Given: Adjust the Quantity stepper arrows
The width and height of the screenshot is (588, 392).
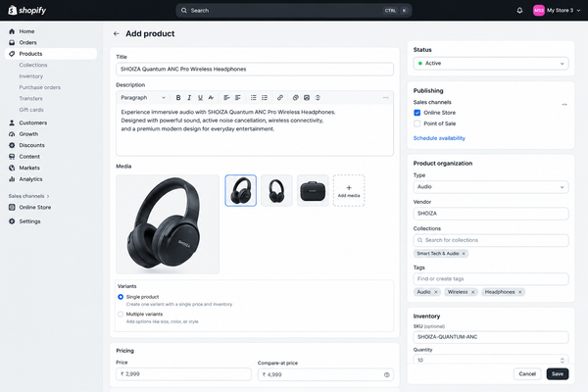Looking at the screenshot, I should [x=563, y=360].
